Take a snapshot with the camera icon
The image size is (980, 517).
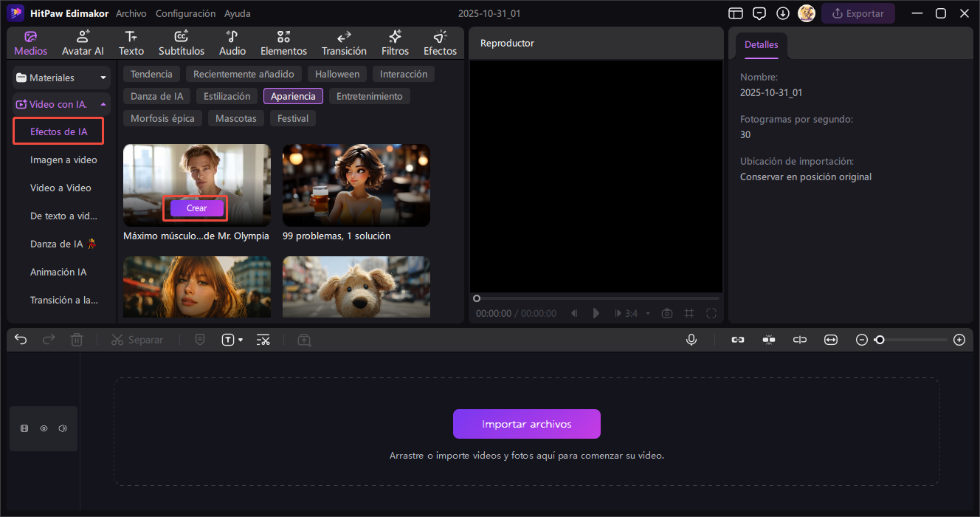[667, 313]
